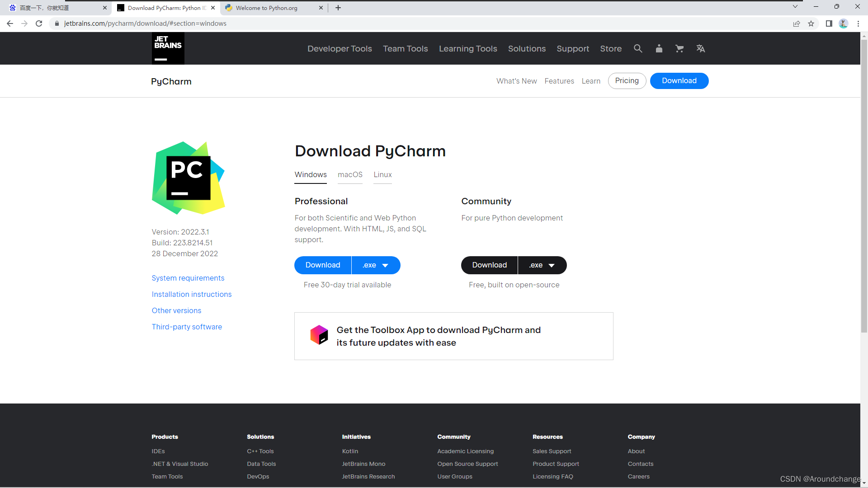This screenshot has height=488, width=868.
Task: Open footer Kotlin link
Action: click(350, 451)
